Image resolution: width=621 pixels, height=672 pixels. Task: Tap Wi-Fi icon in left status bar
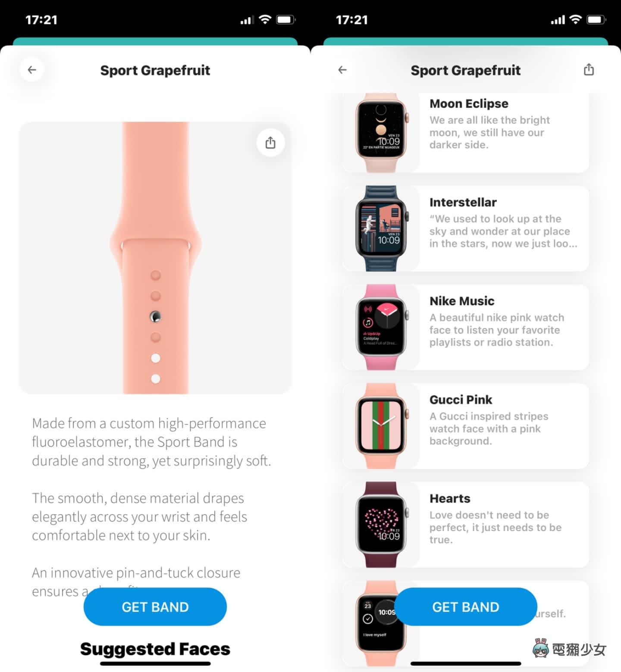(265, 19)
